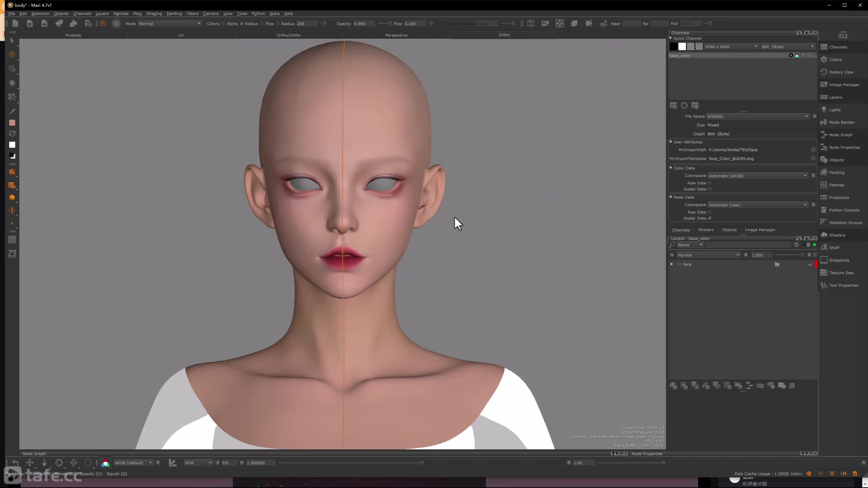Open the 4096 x 4096 size dropdown
This screenshot has width=868, height=488.
pyautogui.click(x=731, y=47)
